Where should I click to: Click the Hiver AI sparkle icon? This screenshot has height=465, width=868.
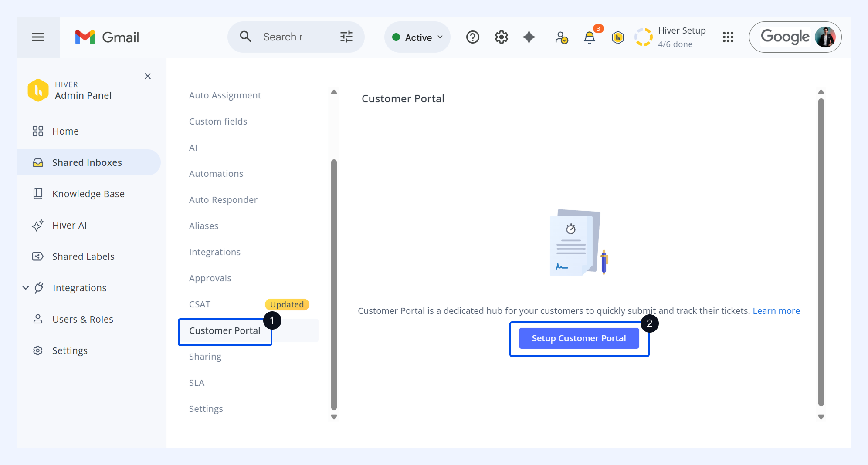click(38, 225)
